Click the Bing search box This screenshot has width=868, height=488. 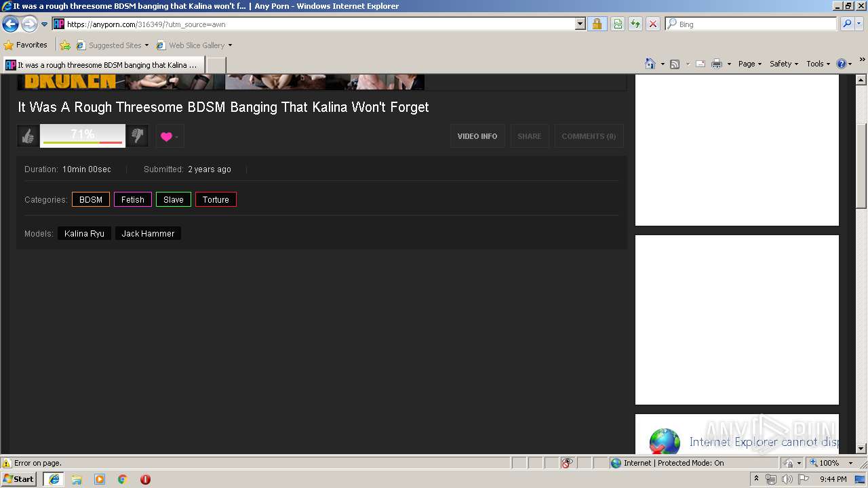751,24
